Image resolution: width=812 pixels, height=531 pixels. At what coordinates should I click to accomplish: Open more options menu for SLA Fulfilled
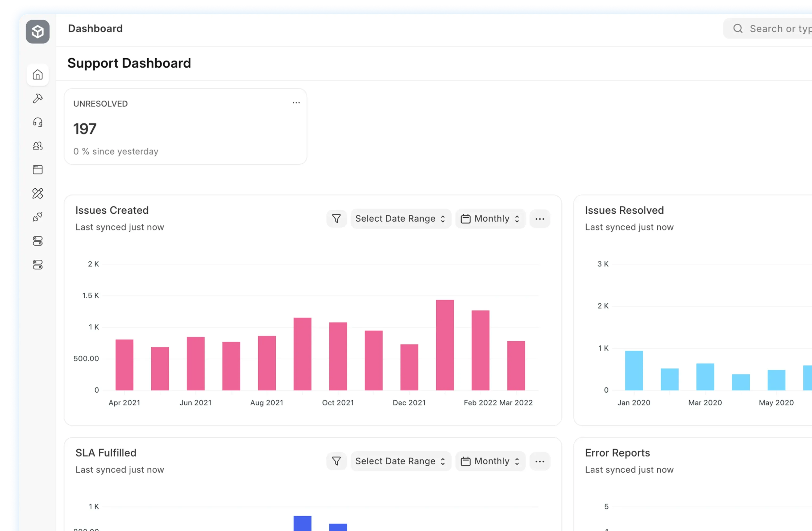[540, 461]
